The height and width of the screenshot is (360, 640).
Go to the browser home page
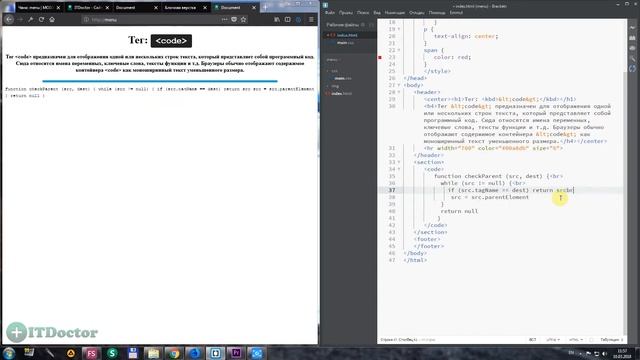(x=52, y=19)
